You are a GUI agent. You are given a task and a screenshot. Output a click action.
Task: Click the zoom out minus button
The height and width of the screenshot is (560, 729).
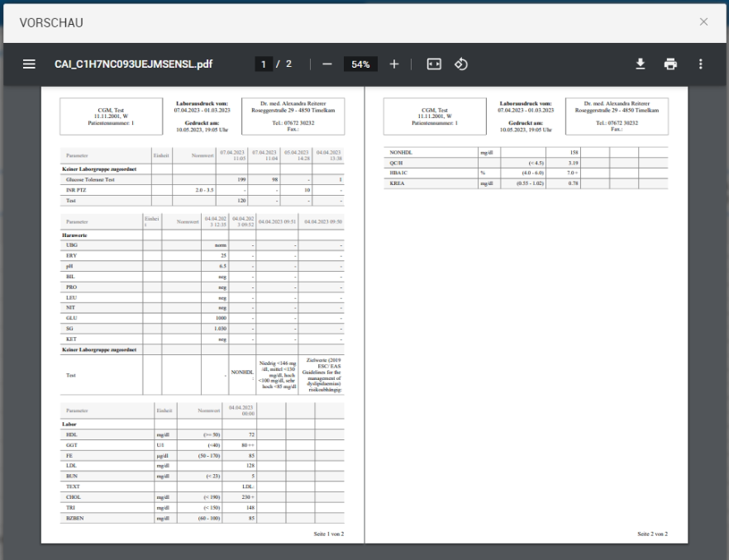[326, 64]
